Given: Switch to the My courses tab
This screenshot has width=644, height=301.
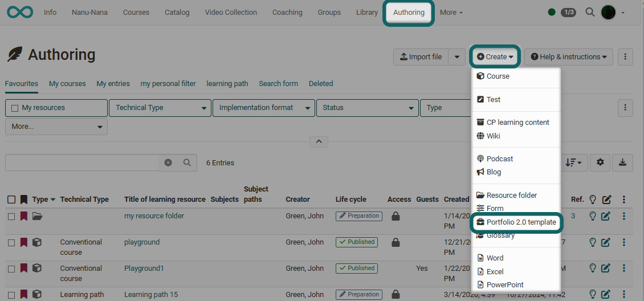Looking at the screenshot, I should tap(67, 84).
